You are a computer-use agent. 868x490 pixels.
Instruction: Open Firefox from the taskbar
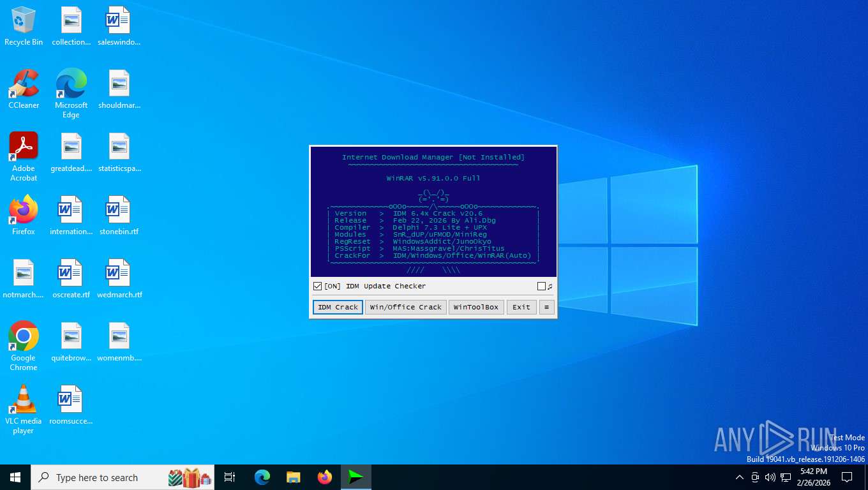click(x=325, y=477)
